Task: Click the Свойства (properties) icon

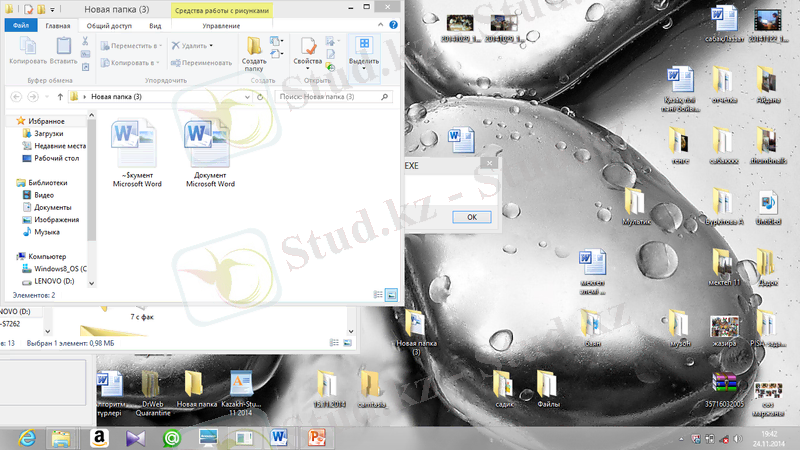Action: [x=308, y=47]
